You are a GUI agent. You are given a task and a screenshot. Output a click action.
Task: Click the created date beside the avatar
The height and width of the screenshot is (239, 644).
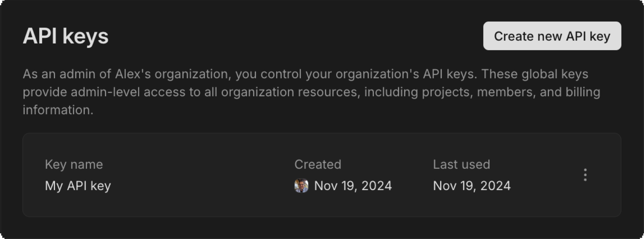(353, 186)
